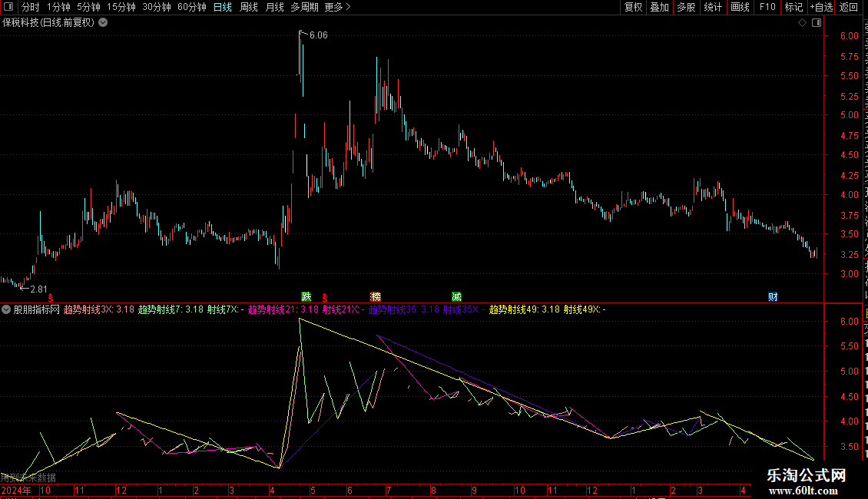Open the 画线 drawing tools
The image size is (868, 499).
tap(740, 7)
